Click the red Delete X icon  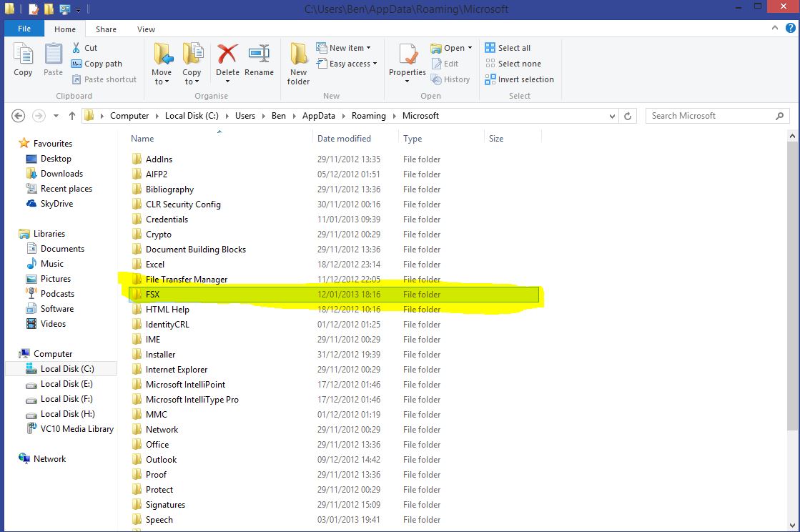[x=227, y=54]
